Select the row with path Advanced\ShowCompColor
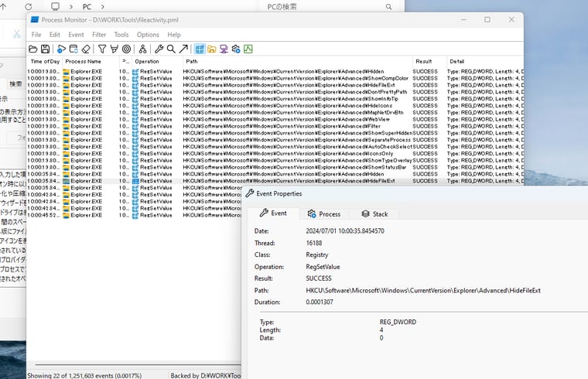Viewport: 588px width, 379px height. tap(275, 78)
